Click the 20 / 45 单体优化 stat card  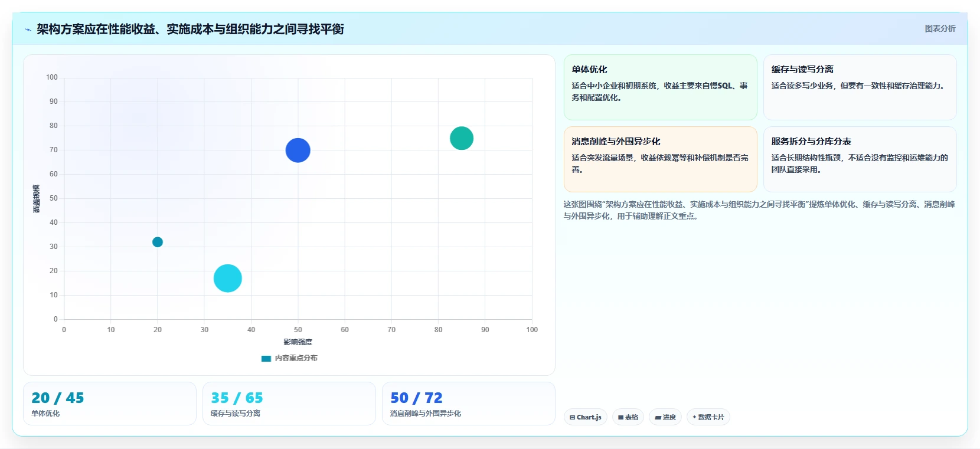point(110,404)
